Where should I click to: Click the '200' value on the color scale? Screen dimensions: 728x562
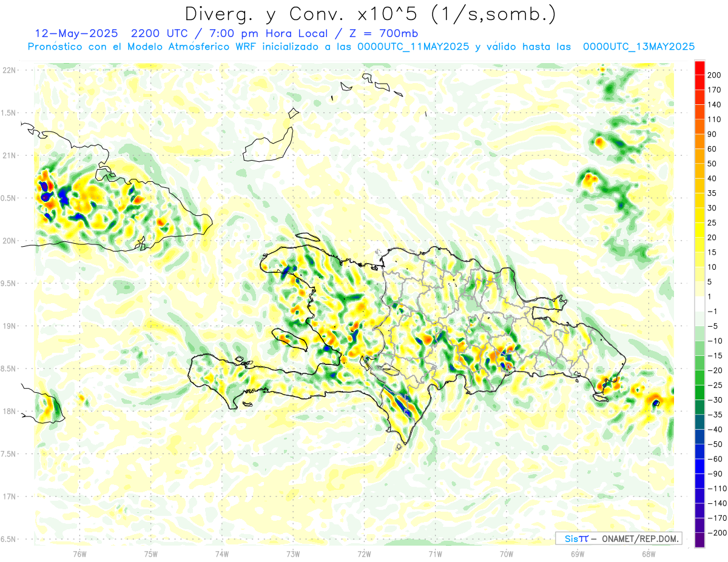point(715,75)
